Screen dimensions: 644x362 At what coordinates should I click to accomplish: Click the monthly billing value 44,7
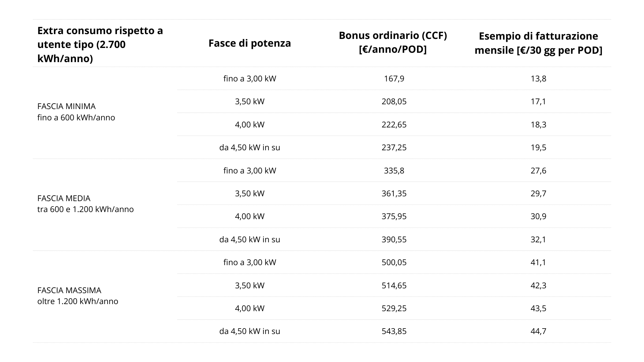click(538, 331)
